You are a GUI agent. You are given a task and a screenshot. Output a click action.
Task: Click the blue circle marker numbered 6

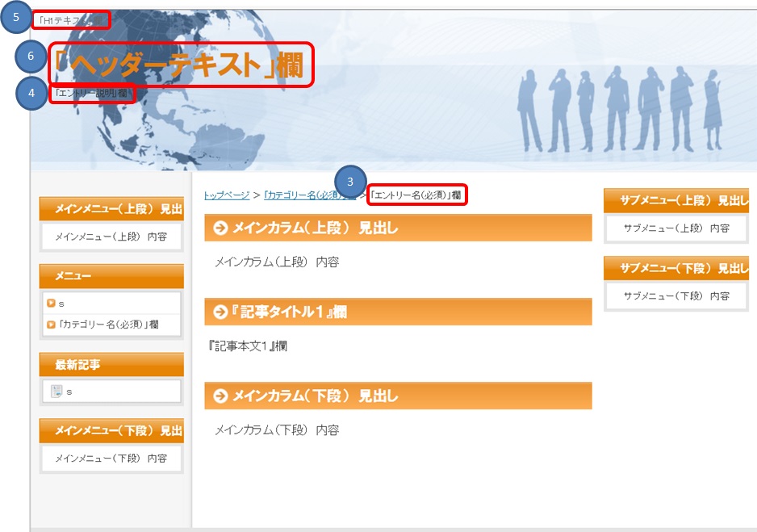point(31,56)
